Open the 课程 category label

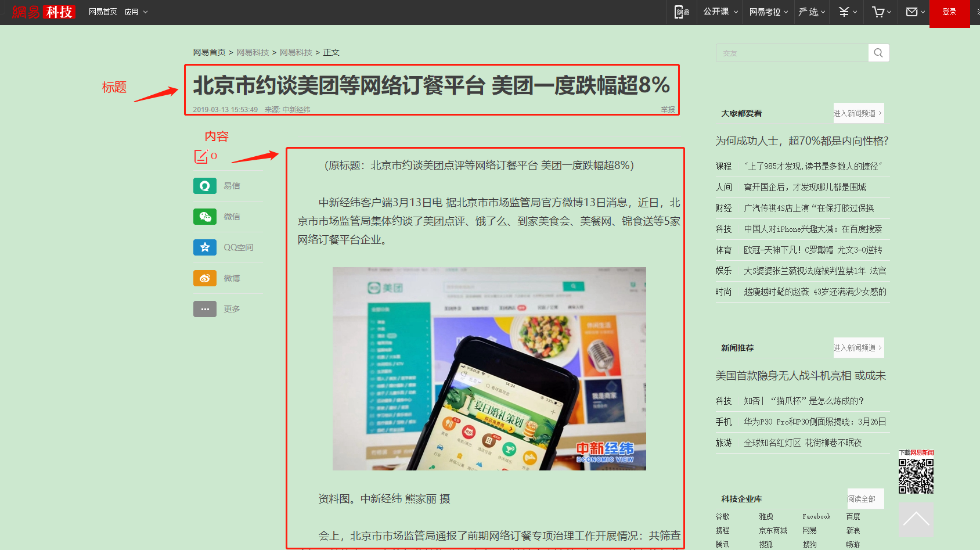click(723, 166)
